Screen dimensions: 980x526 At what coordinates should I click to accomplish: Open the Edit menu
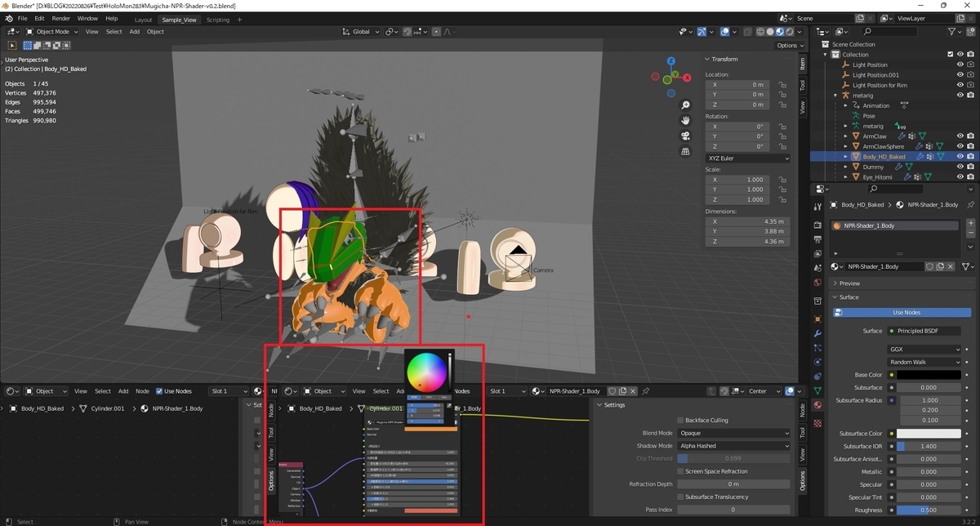pos(39,18)
